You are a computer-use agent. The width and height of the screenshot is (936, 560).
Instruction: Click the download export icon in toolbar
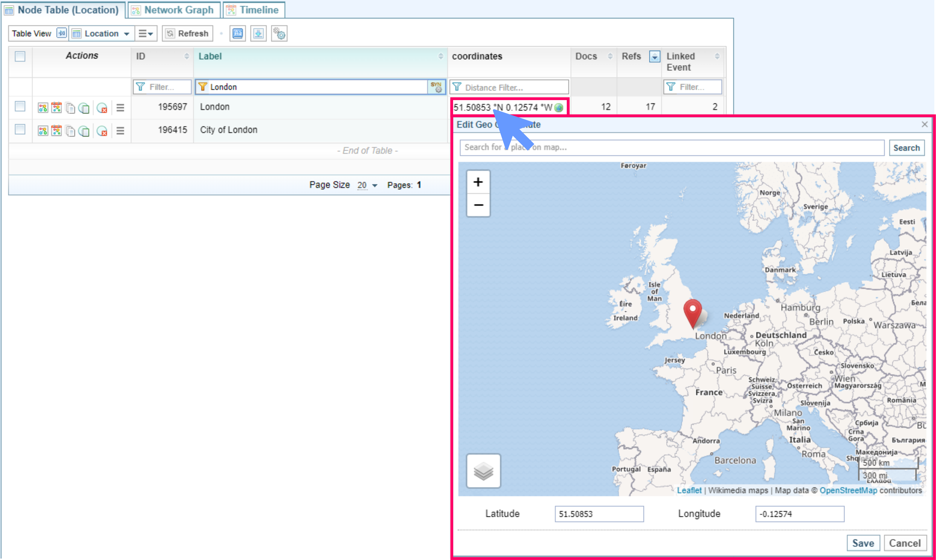pos(258,34)
